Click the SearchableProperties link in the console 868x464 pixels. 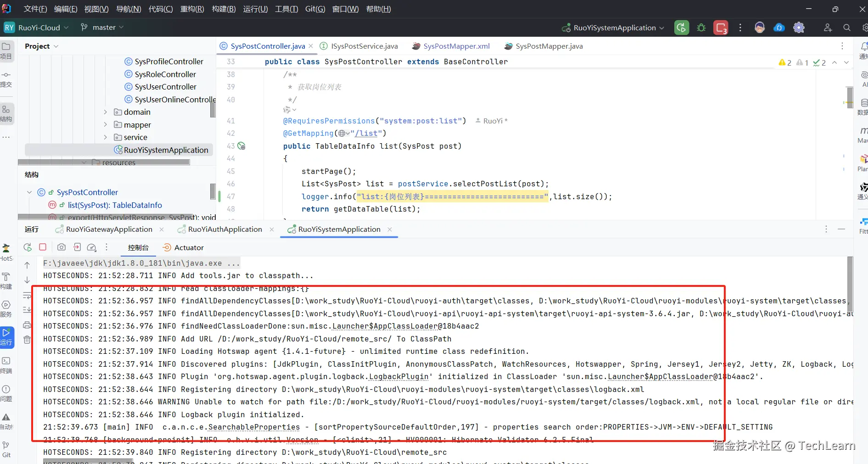coord(254,427)
